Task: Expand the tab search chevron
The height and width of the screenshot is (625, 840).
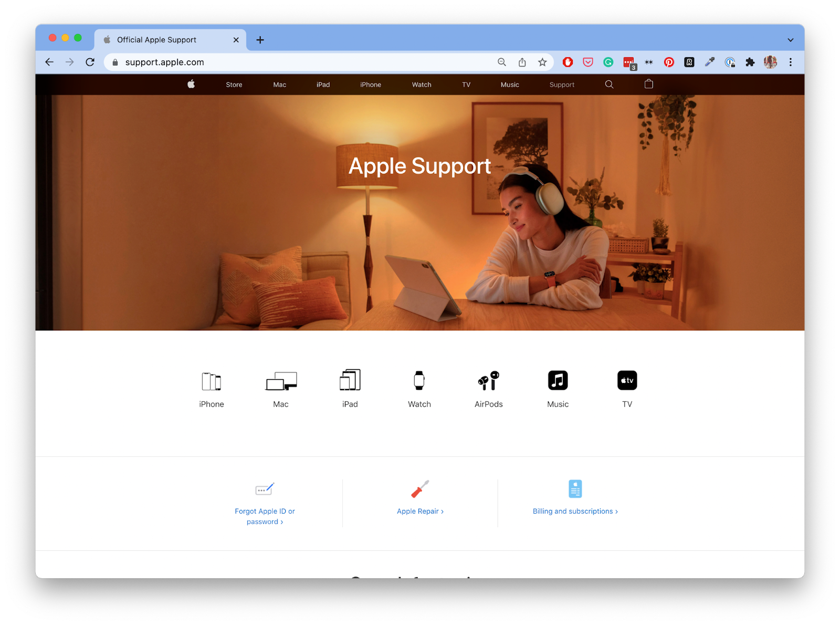Action: 791,40
